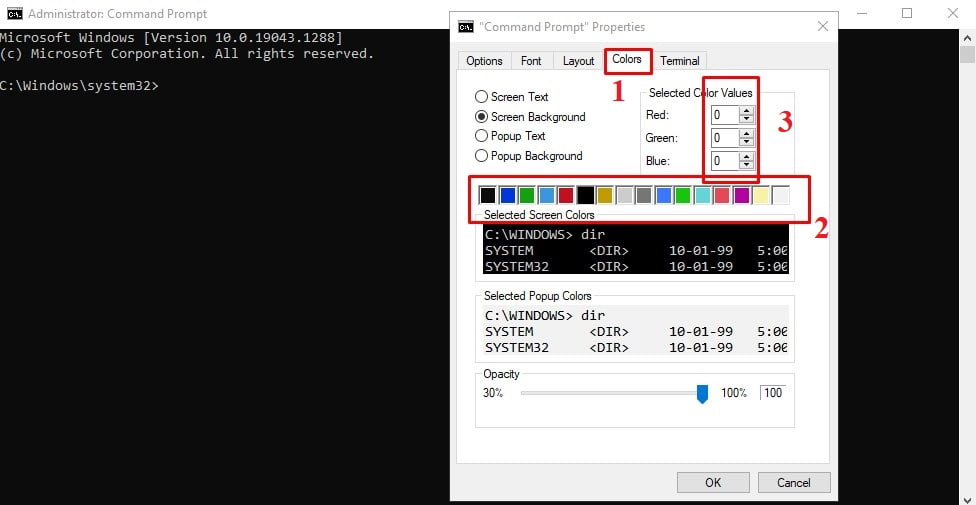
Task: Decrease the Blue value with down arrow
Action: [x=746, y=164]
